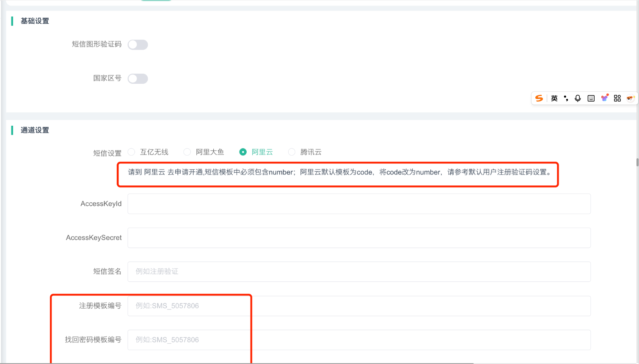Click the AccessKeyId input field
The image size is (639, 364).
click(359, 204)
